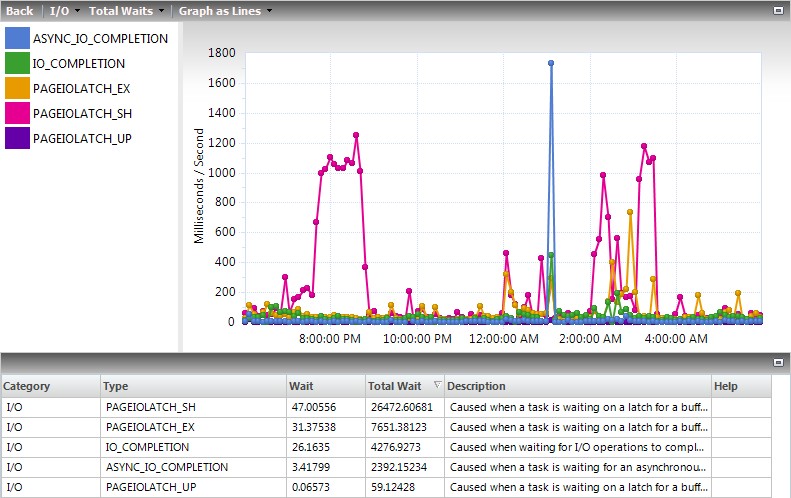Sort table by Type column header
The image size is (791, 498).
(192, 386)
